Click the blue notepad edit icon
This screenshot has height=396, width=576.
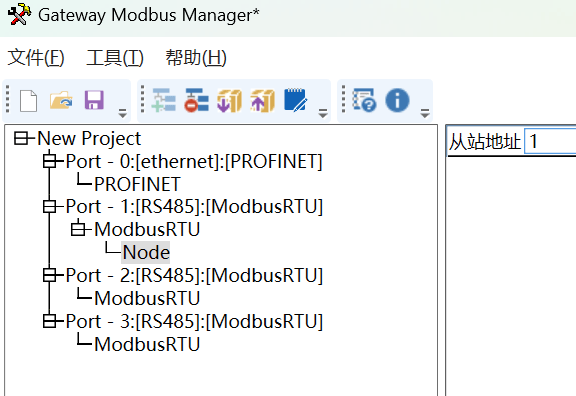[x=296, y=100]
